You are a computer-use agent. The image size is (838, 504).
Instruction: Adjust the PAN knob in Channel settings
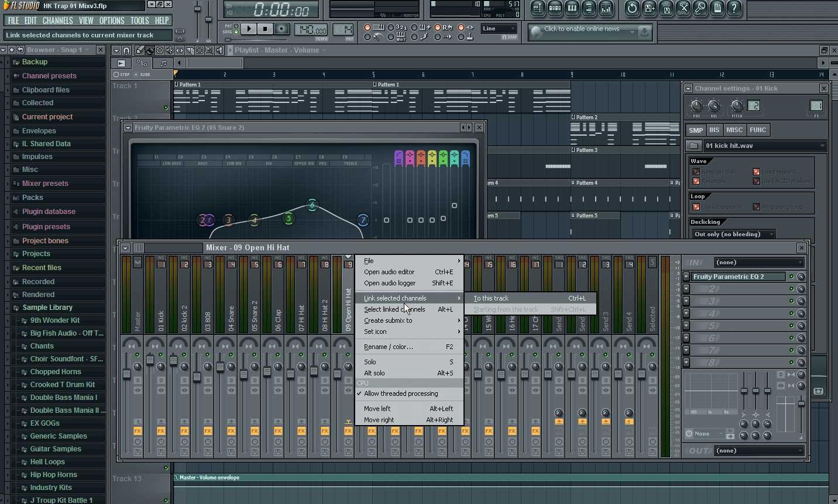[696, 106]
